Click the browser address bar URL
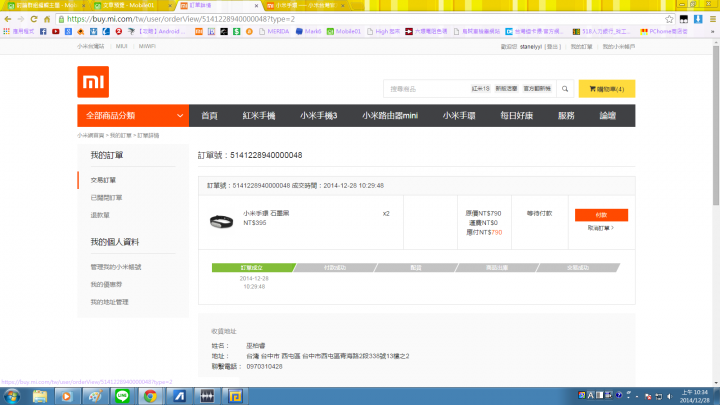Screen dimensions: 720x405 pyautogui.click(x=181, y=19)
